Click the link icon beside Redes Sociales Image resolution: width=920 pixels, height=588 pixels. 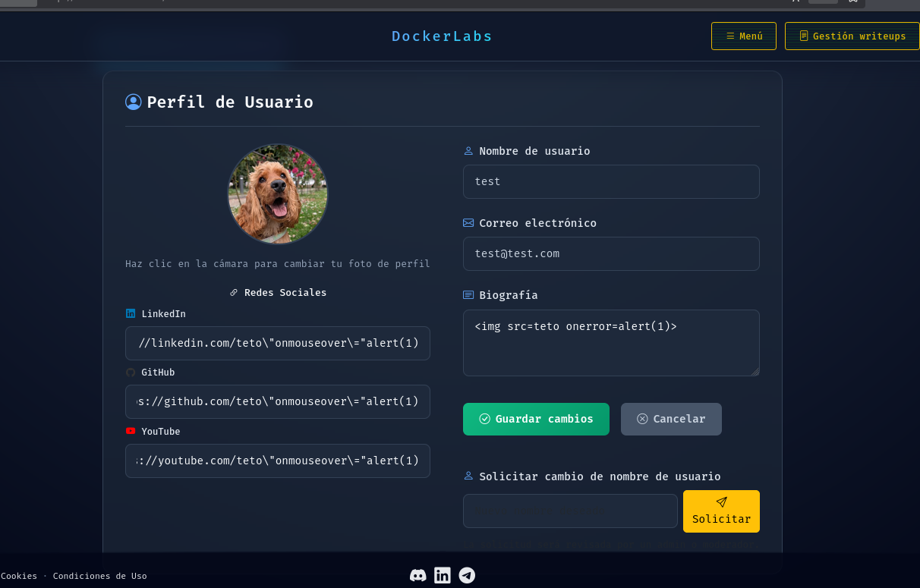pos(234,293)
